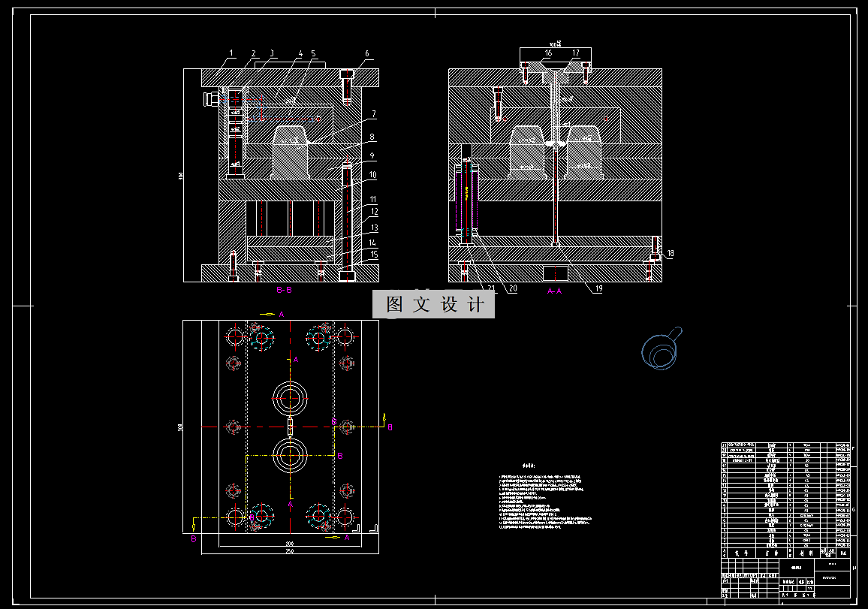
Task: Select the A-A section view label
Action: click(x=554, y=291)
